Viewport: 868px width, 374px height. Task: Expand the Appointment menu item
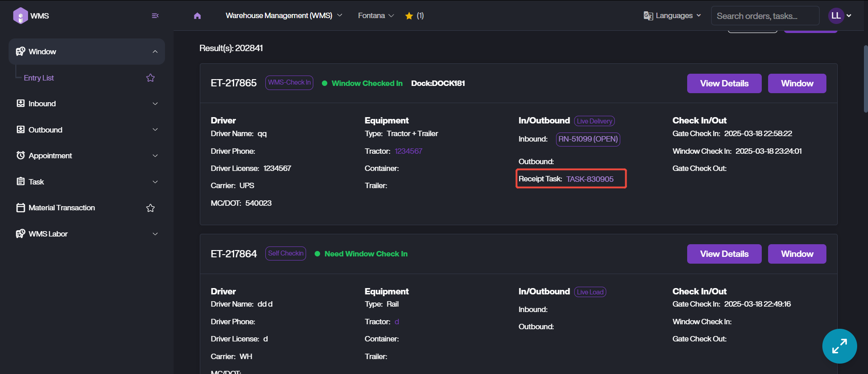pyautogui.click(x=87, y=156)
